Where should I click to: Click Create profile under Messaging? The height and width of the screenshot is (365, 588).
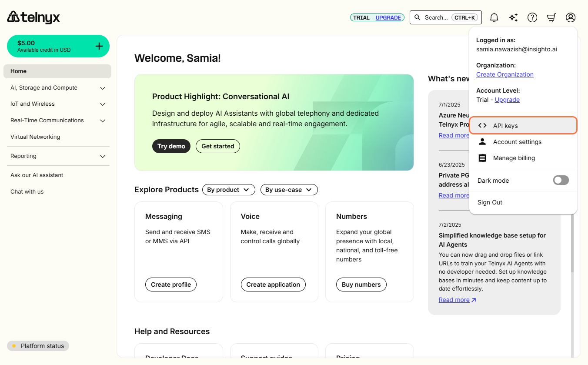(171, 285)
